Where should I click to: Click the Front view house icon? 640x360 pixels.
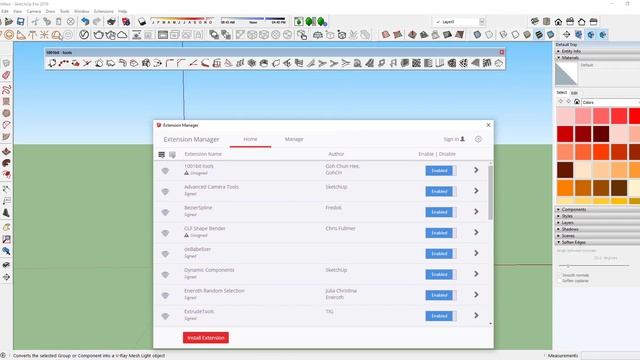click(558, 22)
